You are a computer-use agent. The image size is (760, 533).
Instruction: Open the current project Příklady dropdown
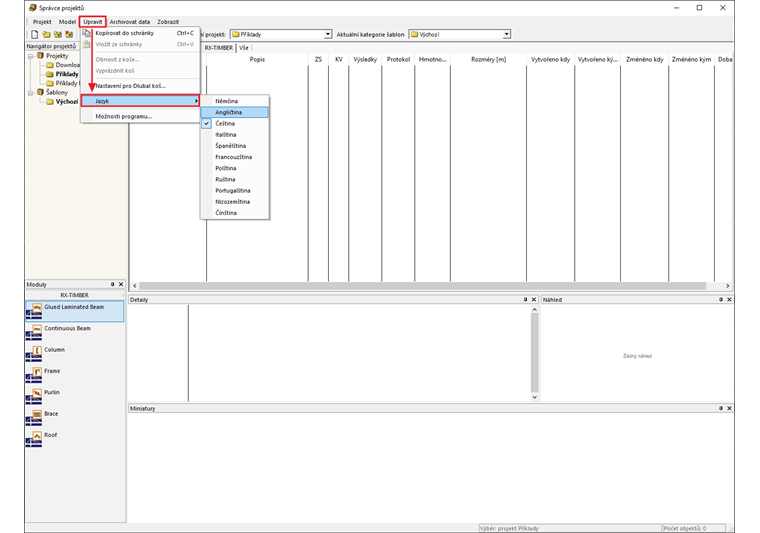coord(328,34)
